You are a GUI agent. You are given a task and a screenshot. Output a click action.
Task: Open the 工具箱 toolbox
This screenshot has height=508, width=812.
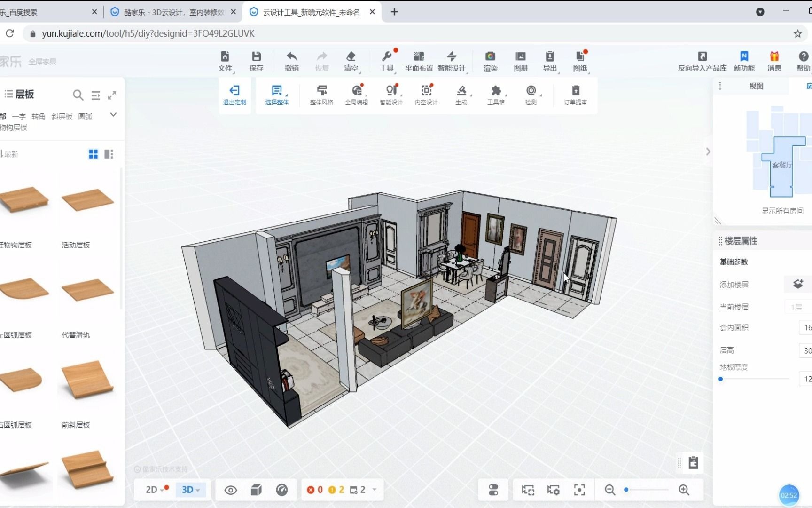[496, 95]
